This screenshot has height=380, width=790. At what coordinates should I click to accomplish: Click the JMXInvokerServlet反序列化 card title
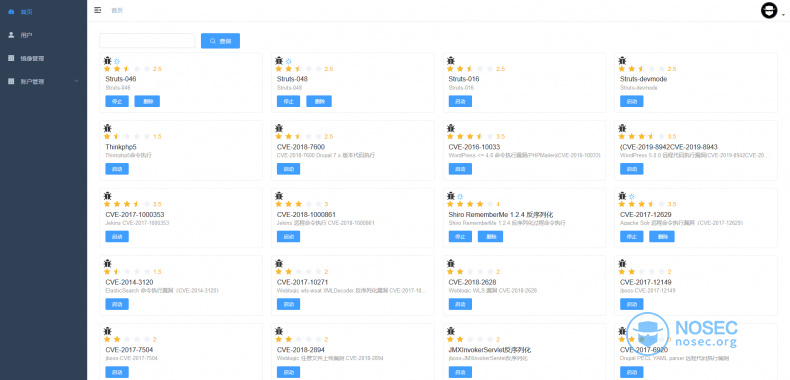tap(489, 349)
